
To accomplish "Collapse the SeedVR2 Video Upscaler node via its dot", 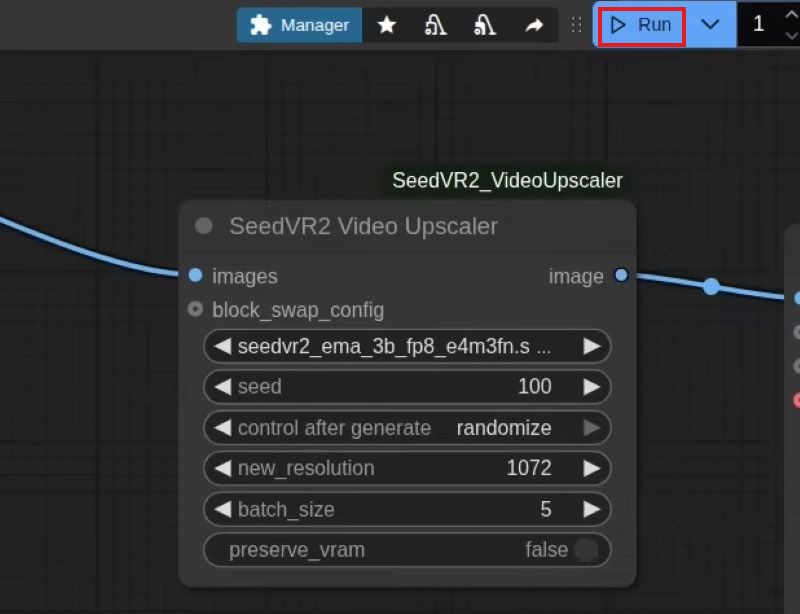I will click(x=204, y=226).
